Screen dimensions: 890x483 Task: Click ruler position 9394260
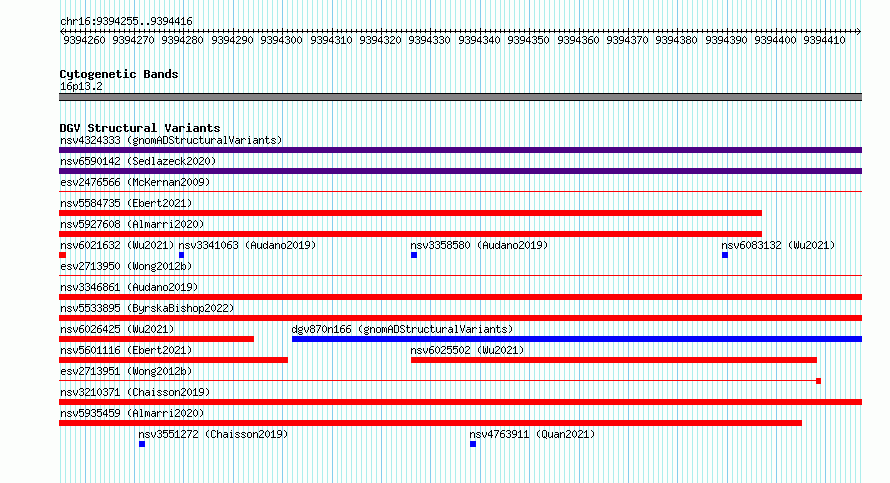click(x=84, y=40)
